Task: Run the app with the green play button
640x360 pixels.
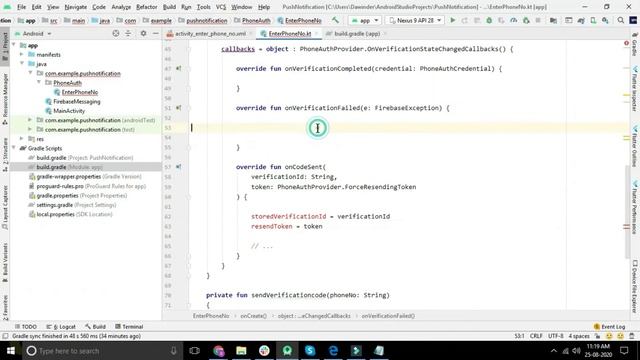Action: pyautogui.click(x=452, y=20)
